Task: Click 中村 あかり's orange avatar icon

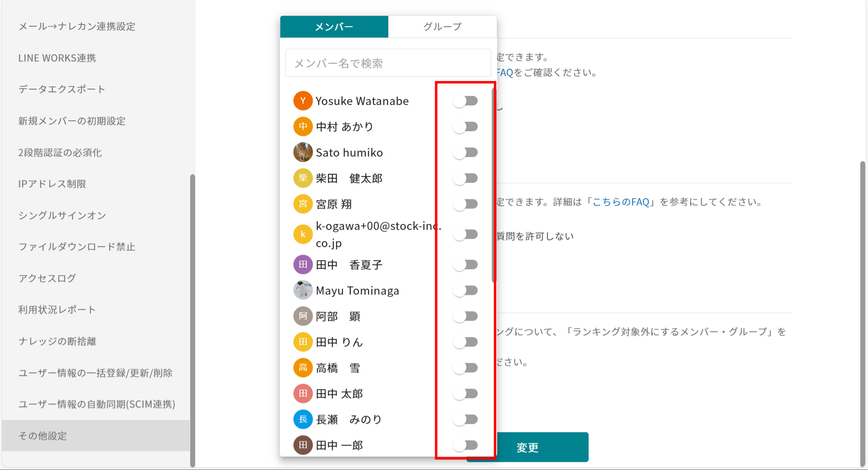Action: pos(303,127)
